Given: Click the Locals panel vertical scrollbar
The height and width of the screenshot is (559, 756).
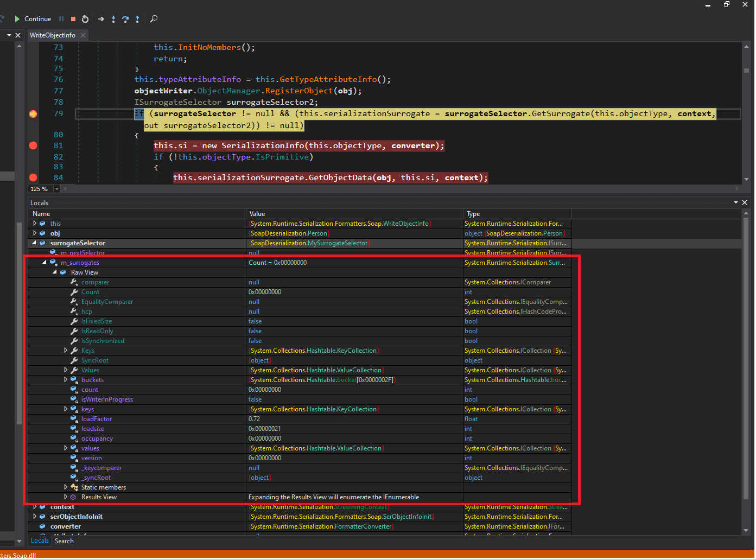Looking at the screenshot, I should tap(746, 372).
